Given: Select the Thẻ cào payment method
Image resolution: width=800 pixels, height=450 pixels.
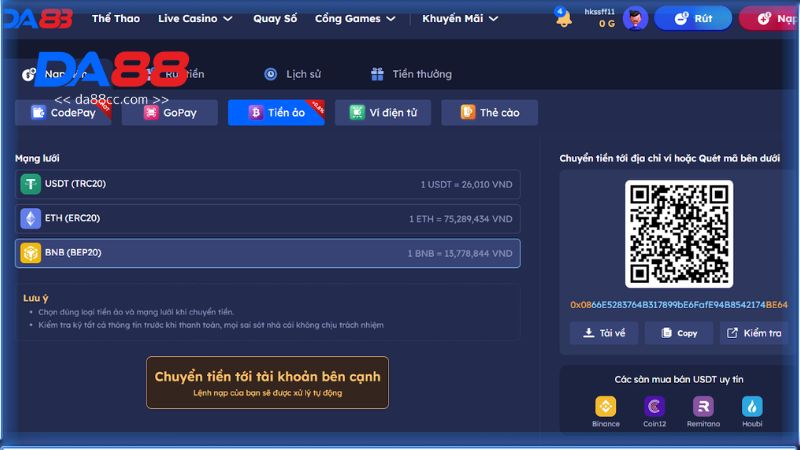Looking at the screenshot, I should (489, 112).
